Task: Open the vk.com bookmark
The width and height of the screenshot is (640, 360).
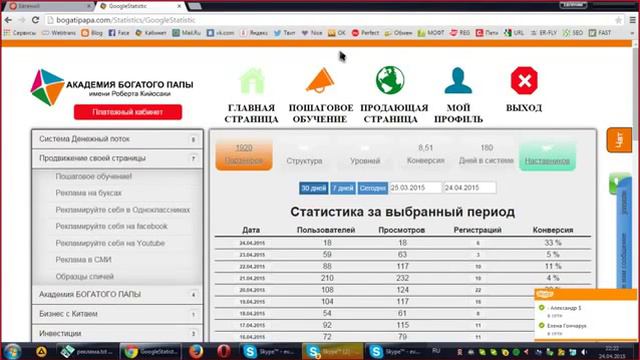Action: tap(220, 33)
